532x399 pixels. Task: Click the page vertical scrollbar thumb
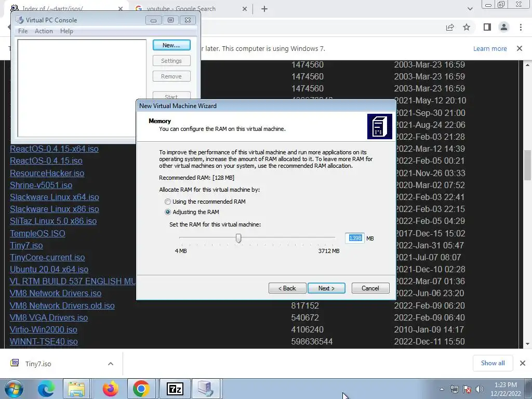pyautogui.click(x=527, y=166)
